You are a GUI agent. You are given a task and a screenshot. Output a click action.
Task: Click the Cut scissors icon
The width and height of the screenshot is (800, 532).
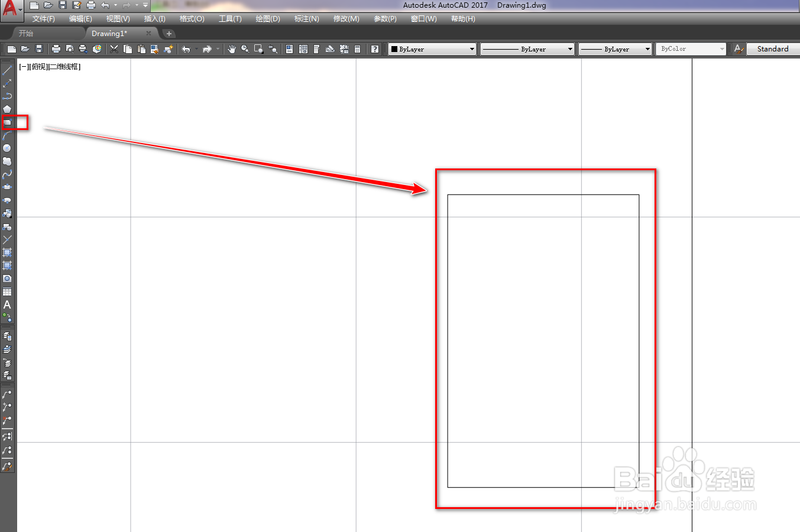(x=114, y=49)
